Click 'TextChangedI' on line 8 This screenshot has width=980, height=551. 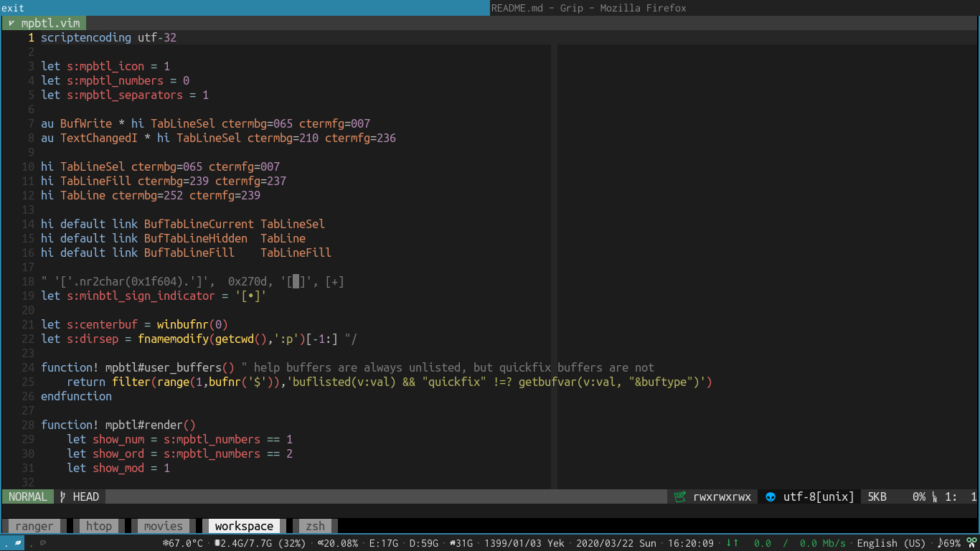coord(99,138)
